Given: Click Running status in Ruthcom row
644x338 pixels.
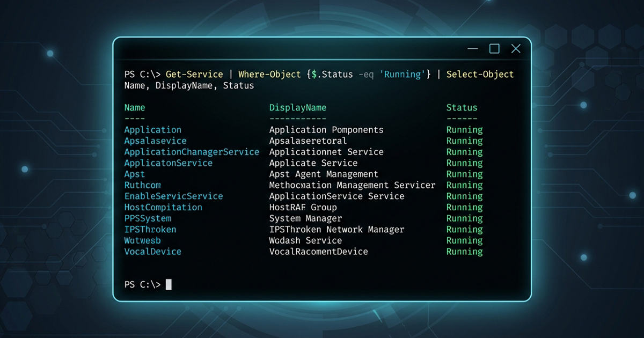Looking at the screenshot, I should coord(465,185).
